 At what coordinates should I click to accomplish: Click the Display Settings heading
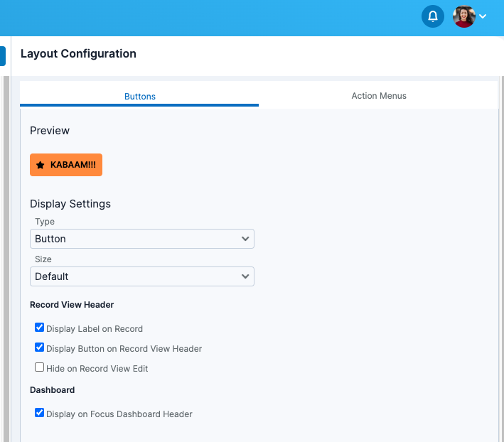[70, 204]
